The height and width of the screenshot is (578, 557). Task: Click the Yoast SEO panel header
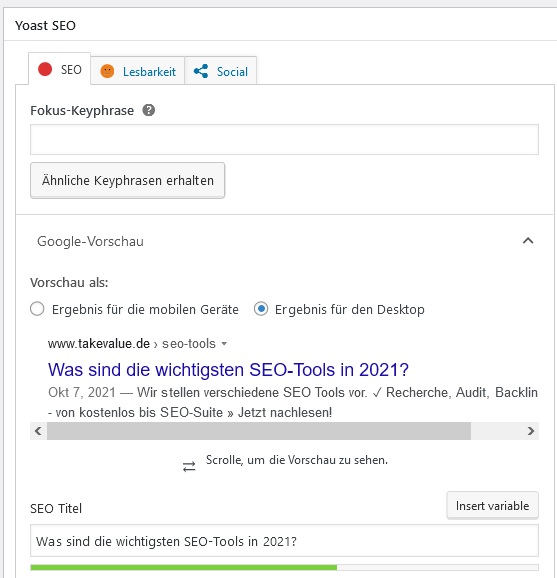45,25
